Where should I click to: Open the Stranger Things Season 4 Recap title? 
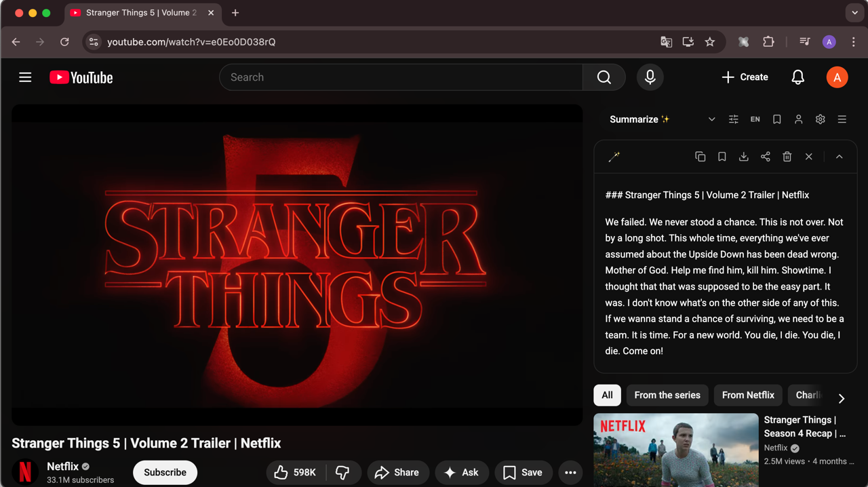click(805, 427)
